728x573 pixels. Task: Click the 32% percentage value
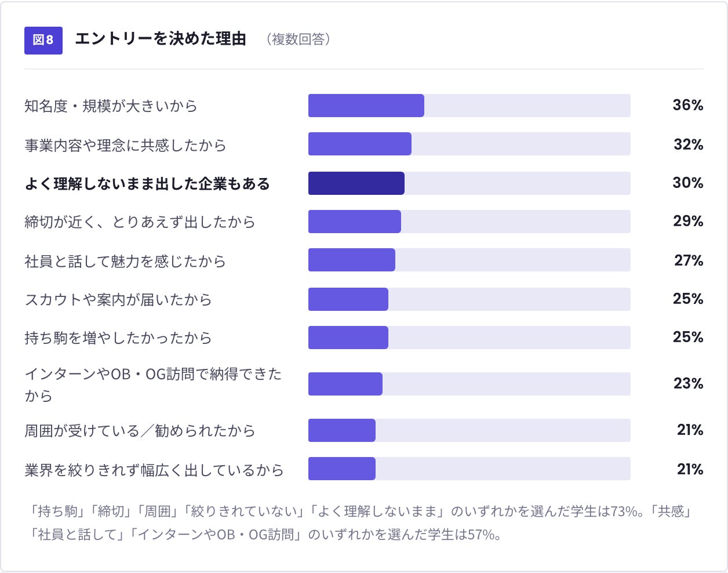click(689, 144)
